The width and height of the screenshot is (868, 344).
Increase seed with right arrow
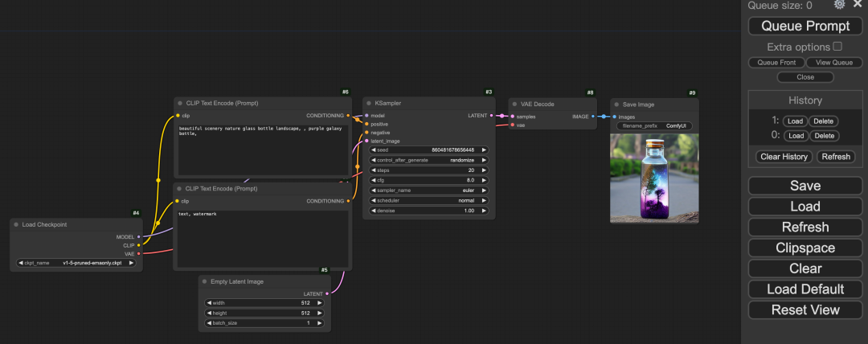(x=485, y=150)
